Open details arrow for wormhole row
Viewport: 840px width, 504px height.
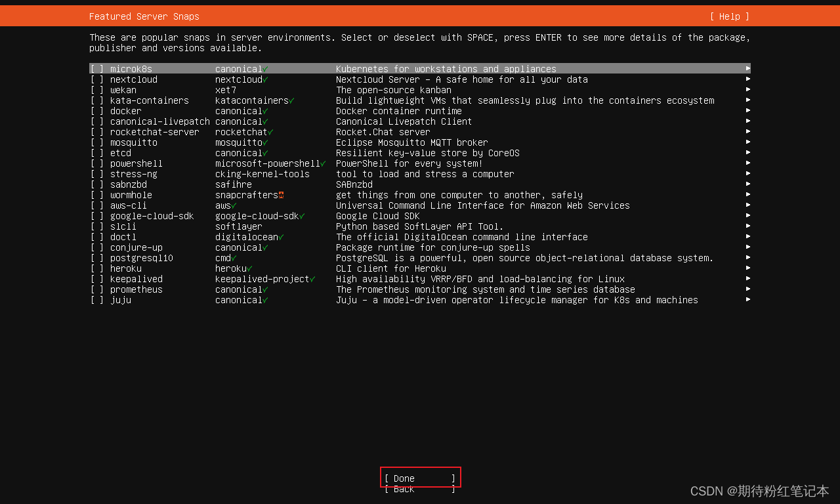748,194
